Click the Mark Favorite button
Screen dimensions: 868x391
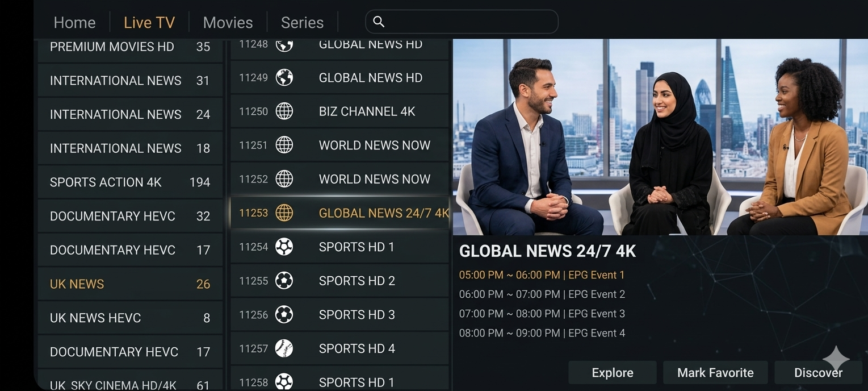pyautogui.click(x=715, y=373)
